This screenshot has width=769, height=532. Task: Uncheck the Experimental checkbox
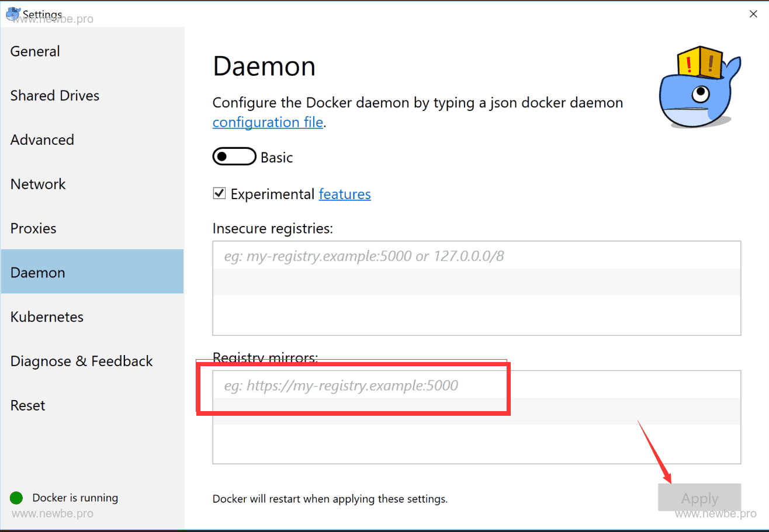click(x=219, y=194)
